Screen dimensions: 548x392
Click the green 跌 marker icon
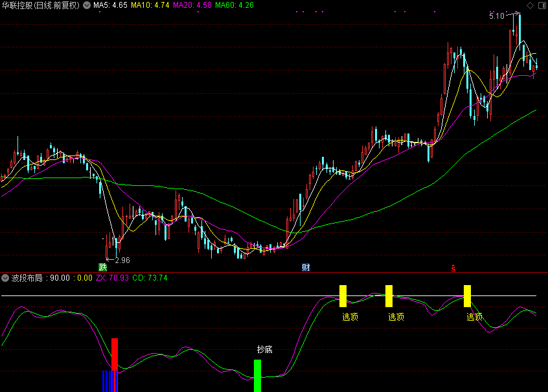tap(103, 267)
